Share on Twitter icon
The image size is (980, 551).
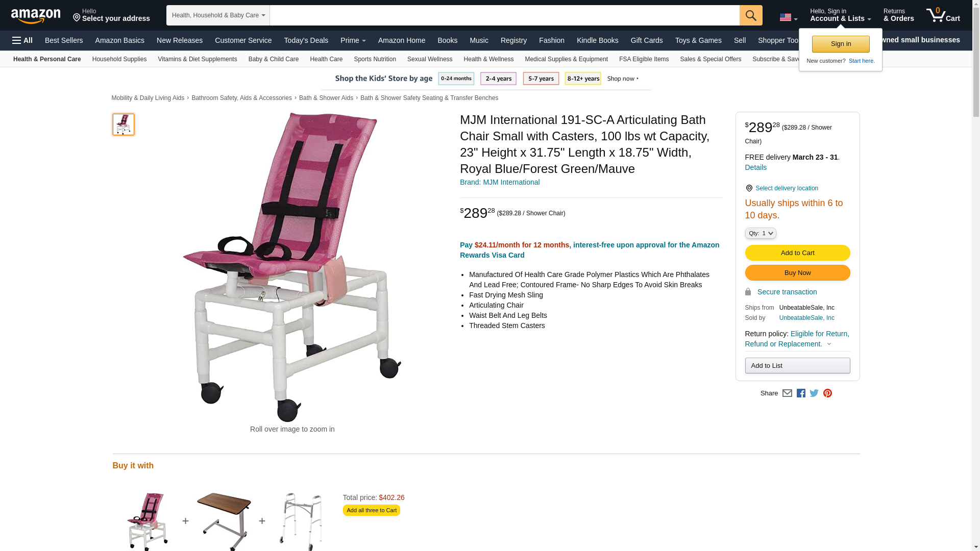tap(814, 393)
